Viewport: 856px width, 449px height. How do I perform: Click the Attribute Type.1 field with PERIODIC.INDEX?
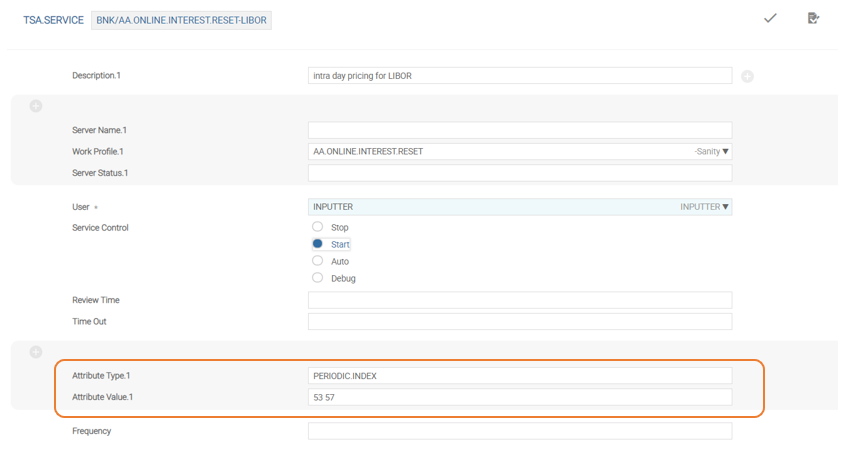coord(519,376)
